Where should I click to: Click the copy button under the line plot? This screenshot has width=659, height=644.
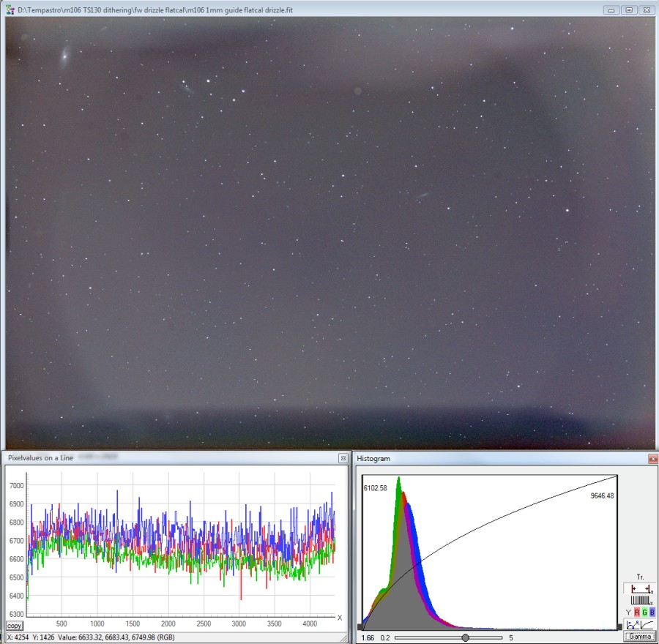[14, 626]
